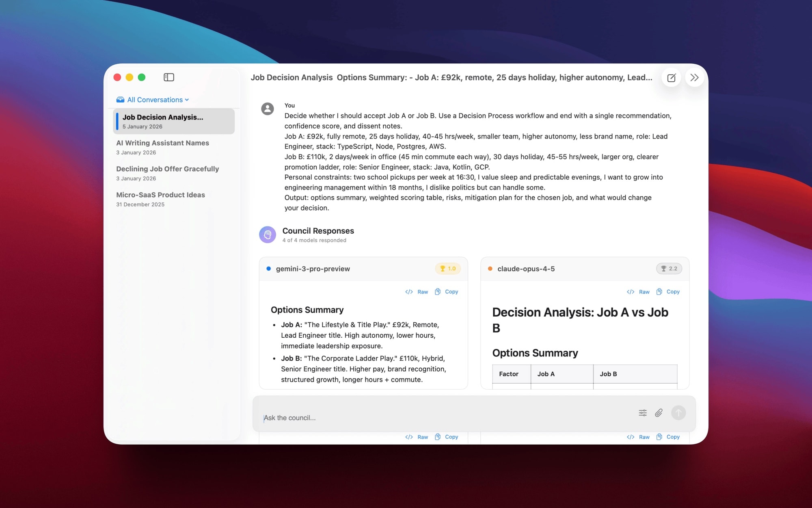
Task: Attach a file with the paperclip icon
Action: tap(659, 412)
